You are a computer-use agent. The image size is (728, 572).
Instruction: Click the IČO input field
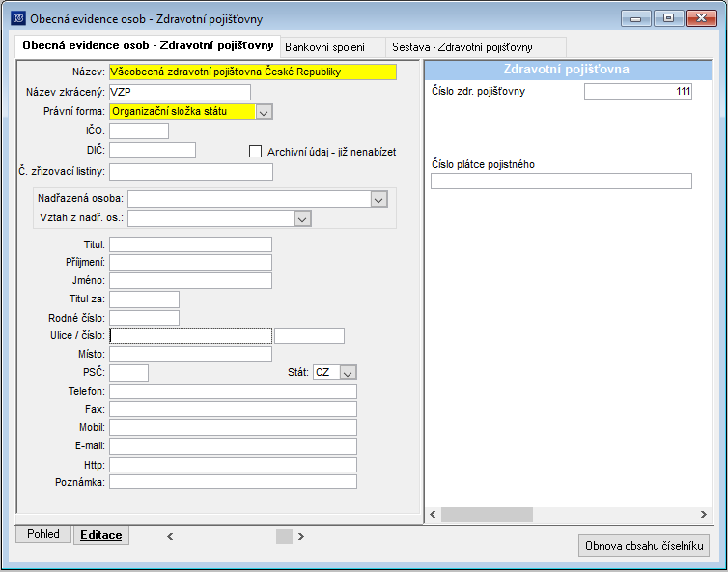pos(139,131)
